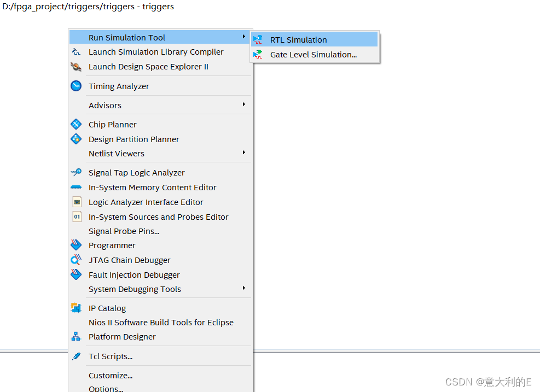Open Platform Designer menu entry
This screenshot has width=540, height=392.
pos(160,337)
